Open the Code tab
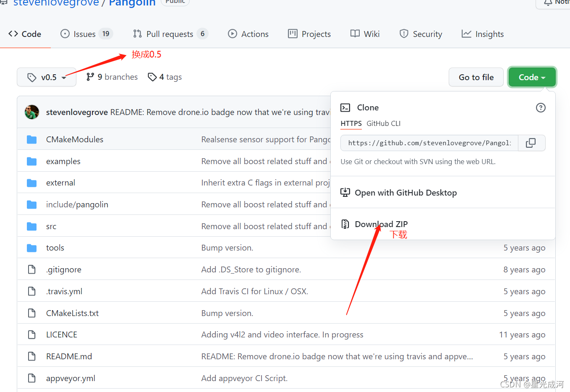Viewport: 570px width, 392px height. [25, 34]
